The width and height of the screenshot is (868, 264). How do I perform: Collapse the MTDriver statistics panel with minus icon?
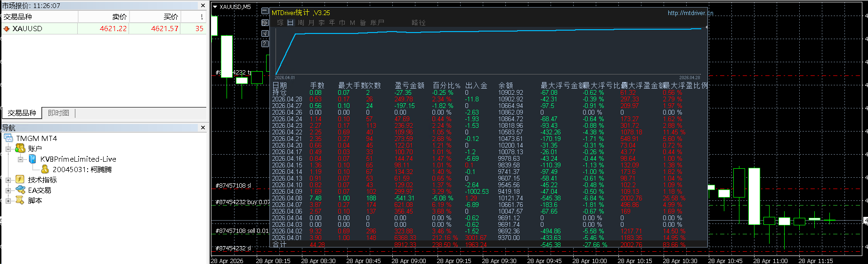tap(265, 11)
